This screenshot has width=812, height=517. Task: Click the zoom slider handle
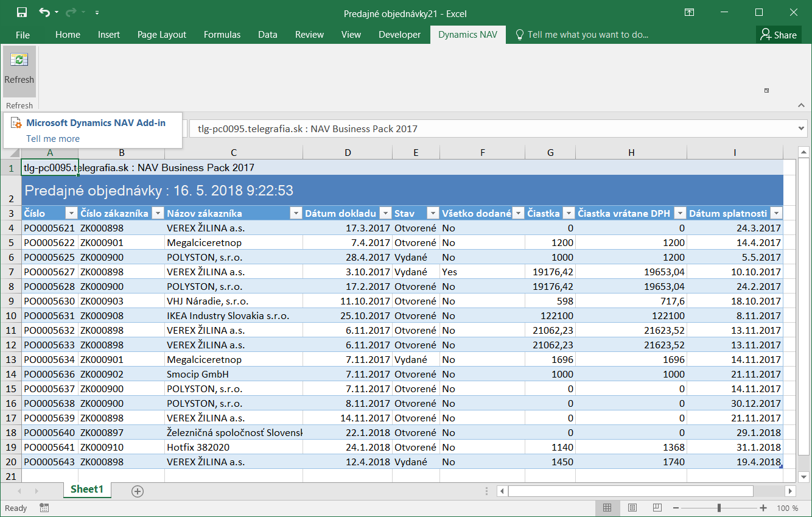719,508
